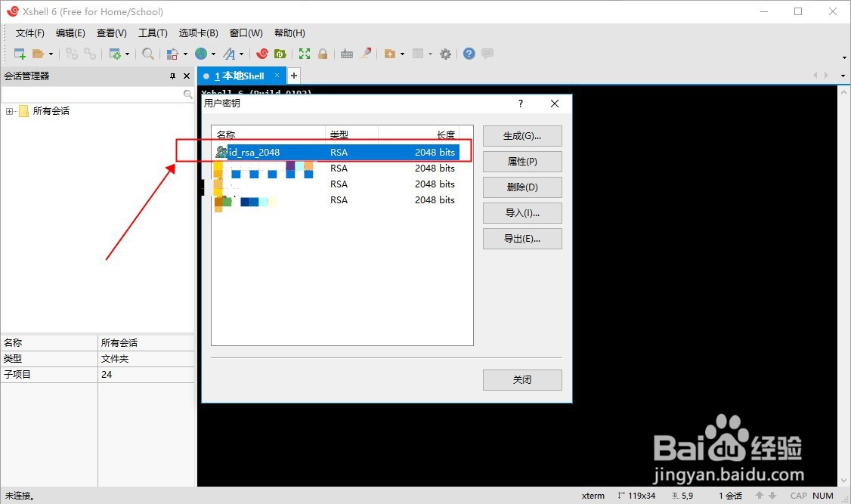Click the 关闭 button in dialog
This screenshot has height=504, width=851.
pos(522,380)
